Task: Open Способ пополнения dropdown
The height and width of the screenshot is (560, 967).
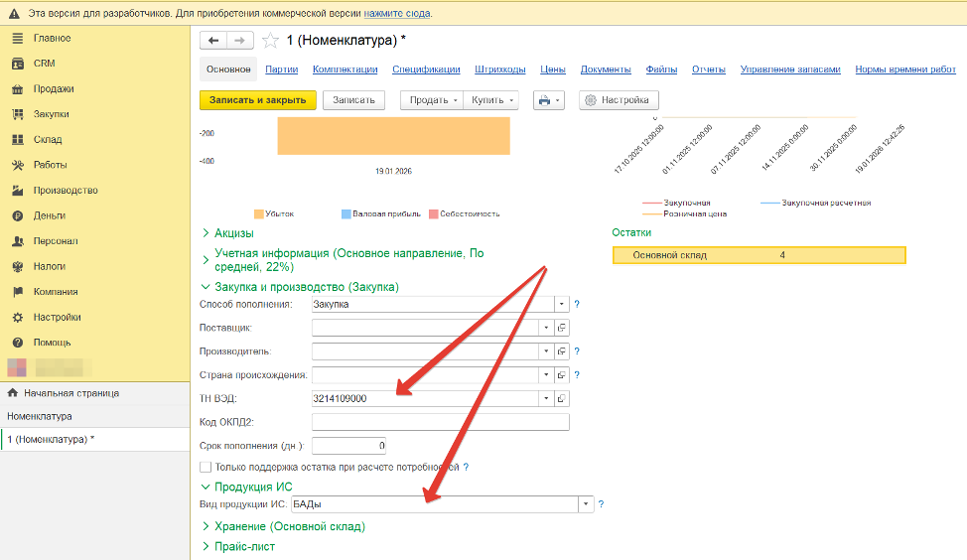Action: [562, 305]
